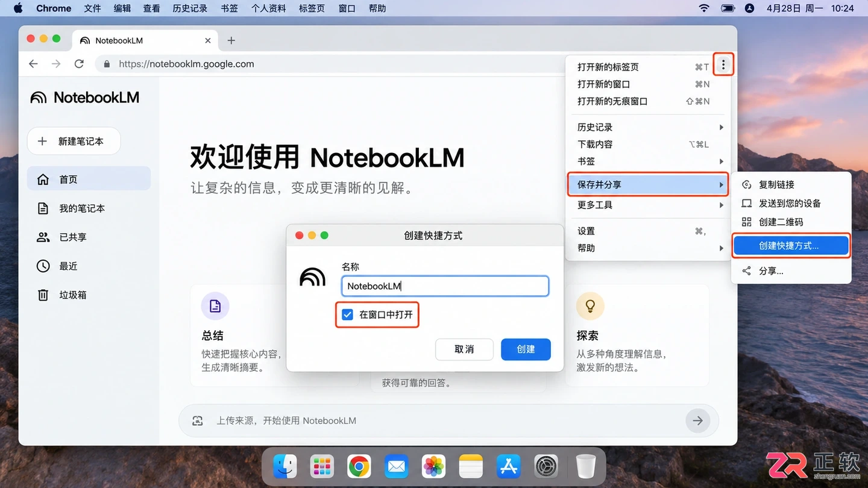The height and width of the screenshot is (488, 868).
Task: Open Photos from the Dock
Action: 434,466
